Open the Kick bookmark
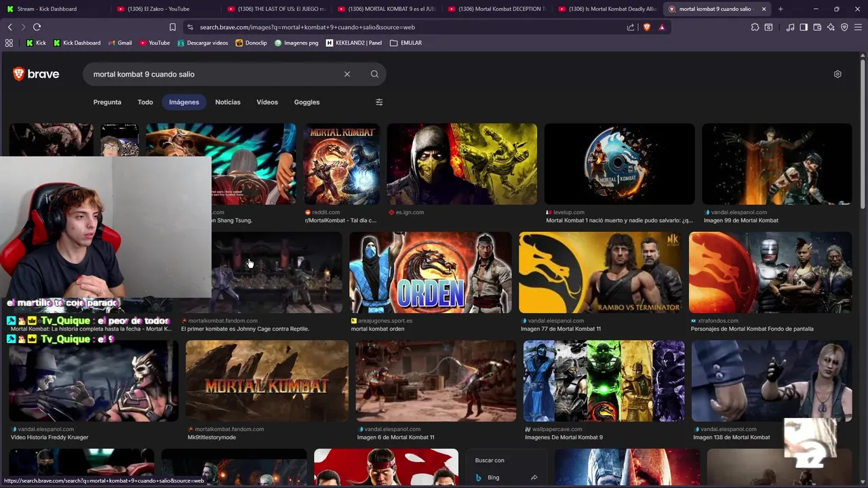 point(36,43)
